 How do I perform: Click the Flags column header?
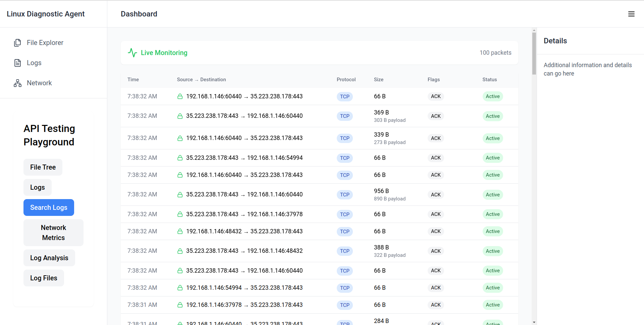(434, 80)
